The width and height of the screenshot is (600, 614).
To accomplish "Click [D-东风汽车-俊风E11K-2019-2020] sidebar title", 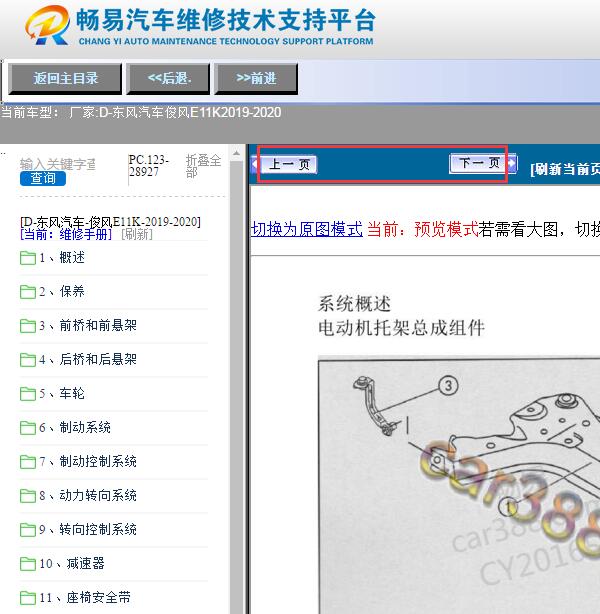I will point(110,222).
